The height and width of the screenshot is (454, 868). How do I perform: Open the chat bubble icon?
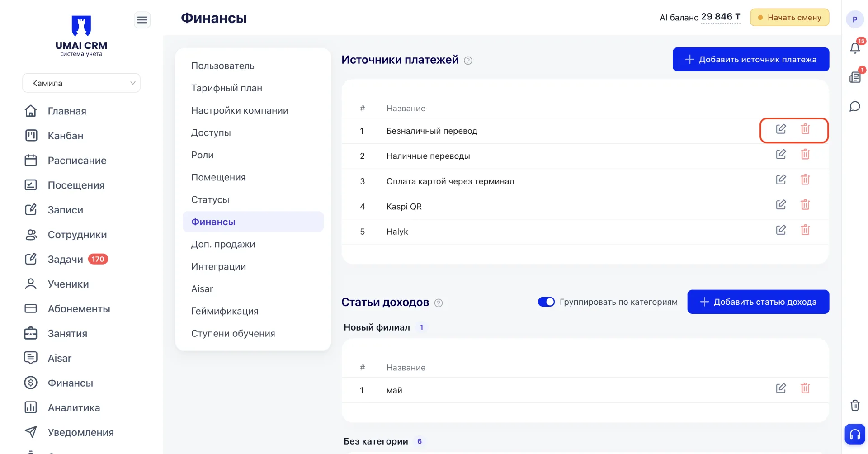point(855,107)
